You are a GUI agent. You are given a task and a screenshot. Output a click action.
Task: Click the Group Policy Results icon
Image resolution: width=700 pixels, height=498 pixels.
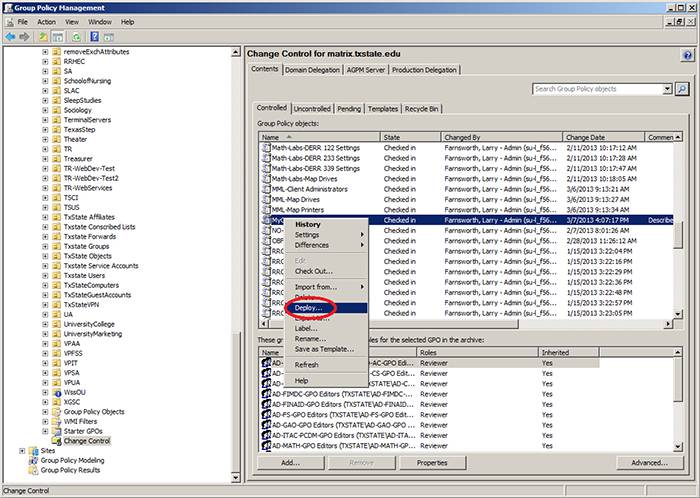(33, 470)
